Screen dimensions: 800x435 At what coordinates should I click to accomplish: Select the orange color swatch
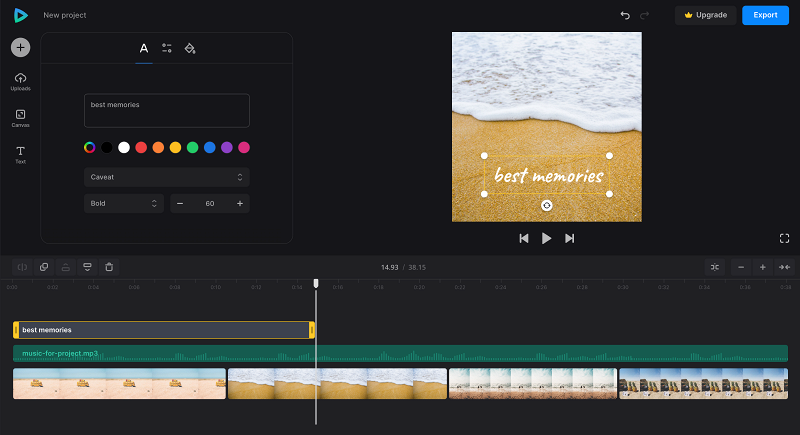click(x=158, y=147)
